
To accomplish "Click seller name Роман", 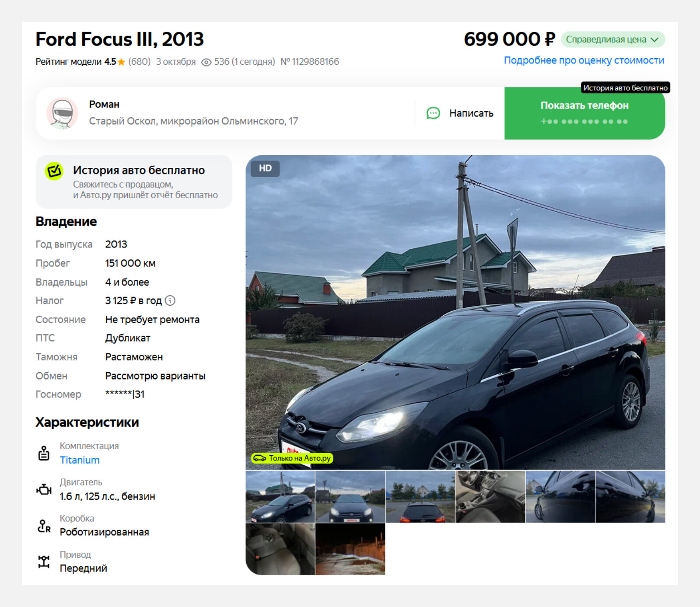I will click(104, 105).
